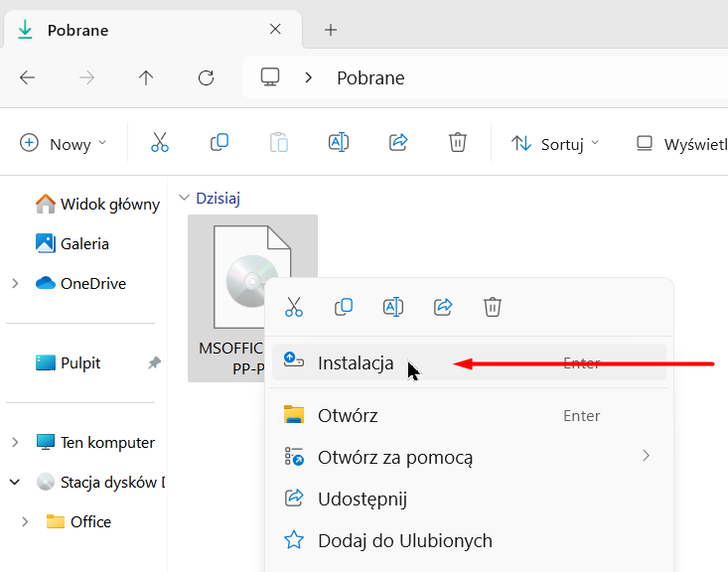Collapse the Dzisiaj group
Viewport: 728px width, 572px height.
coord(184,198)
